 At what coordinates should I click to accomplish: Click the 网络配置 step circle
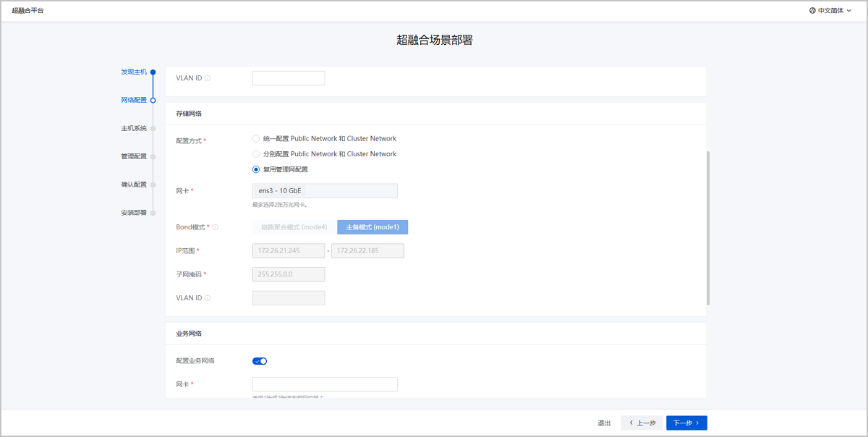153,101
